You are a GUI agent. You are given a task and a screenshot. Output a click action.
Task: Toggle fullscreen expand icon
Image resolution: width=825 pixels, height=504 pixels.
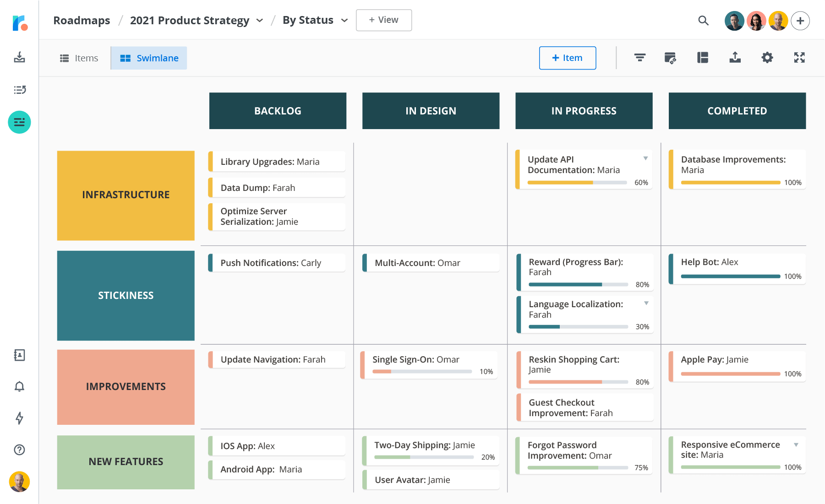pos(799,58)
